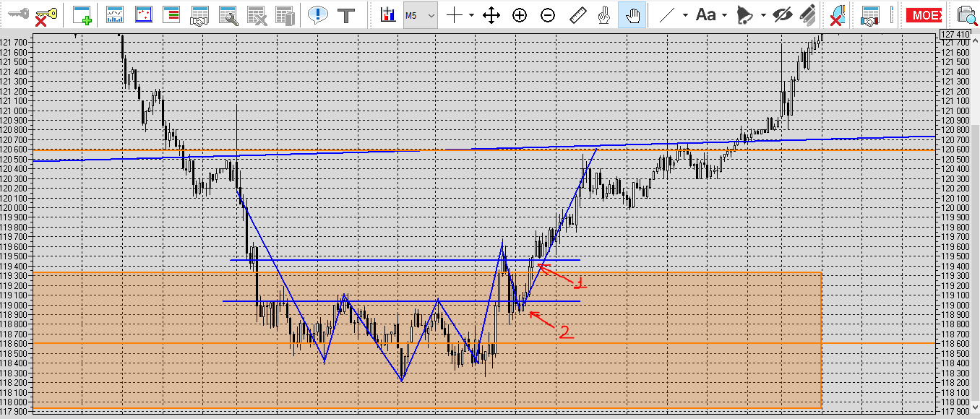The height and width of the screenshot is (419, 980).
Task: Toggle the four-way move arrows tool
Action: (491, 15)
